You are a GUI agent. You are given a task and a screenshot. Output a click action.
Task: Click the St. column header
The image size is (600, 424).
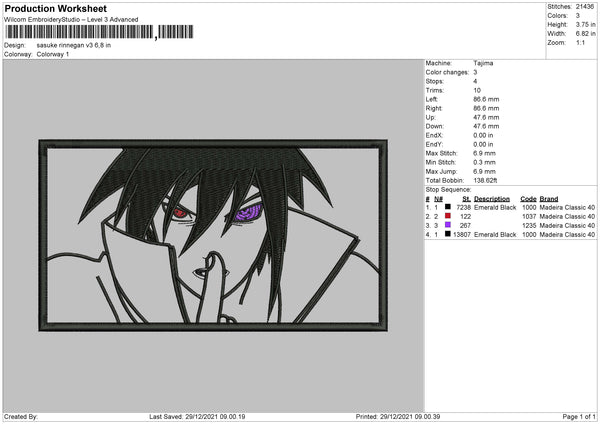click(466, 199)
